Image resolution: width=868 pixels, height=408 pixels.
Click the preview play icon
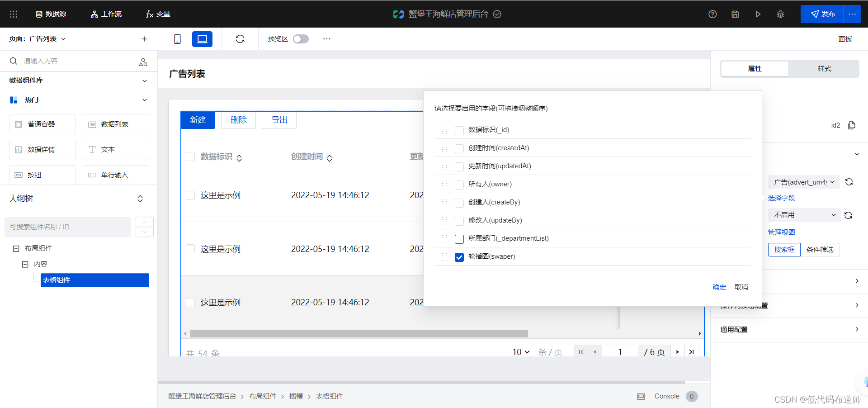(758, 14)
